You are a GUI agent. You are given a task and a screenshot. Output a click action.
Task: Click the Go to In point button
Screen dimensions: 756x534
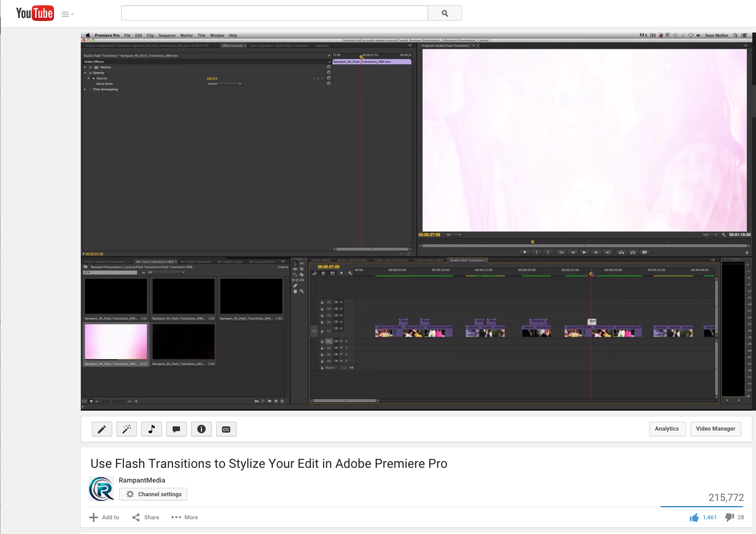click(x=562, y=252)
